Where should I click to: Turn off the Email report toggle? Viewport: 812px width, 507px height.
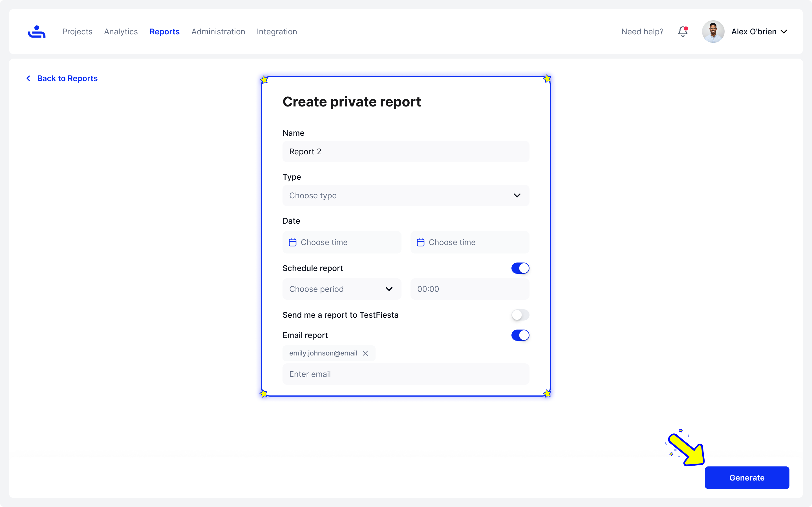click(520, 335)
